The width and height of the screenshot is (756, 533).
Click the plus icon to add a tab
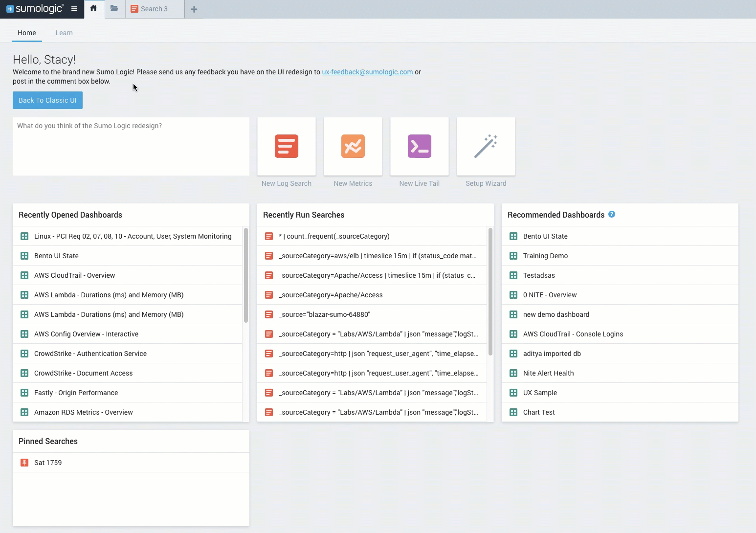click(x=194, y=9)
